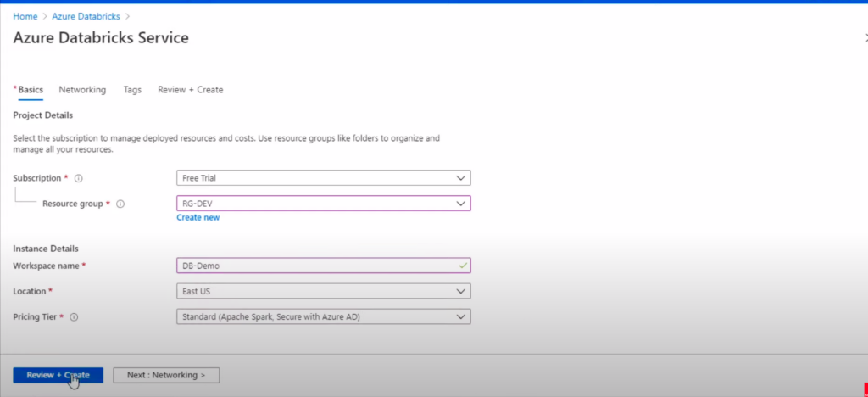
Task: Expand the Pricing Tier dropdown
Action: 322,316
